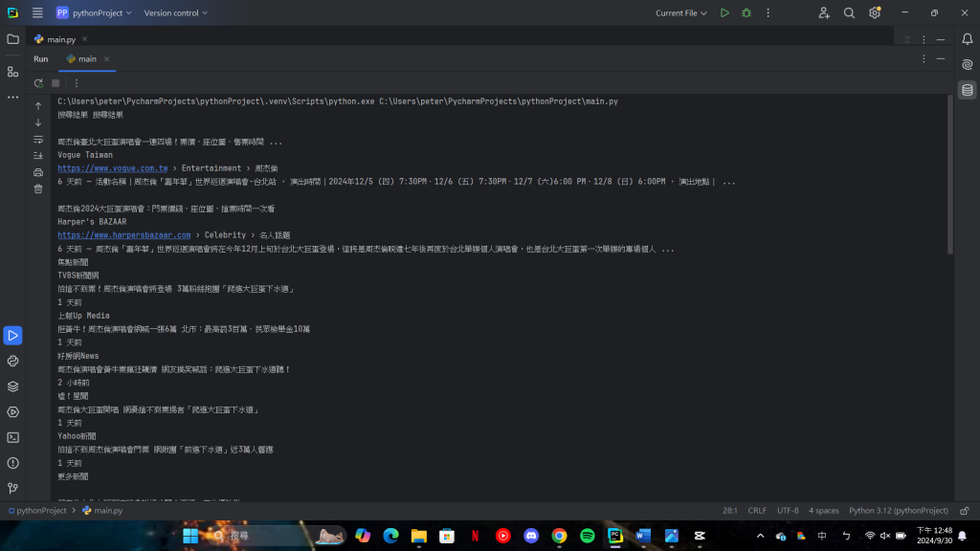Close the main run tab
This screenshot has width=980, height=551.
pyautogui.click(x=106, y=58)
